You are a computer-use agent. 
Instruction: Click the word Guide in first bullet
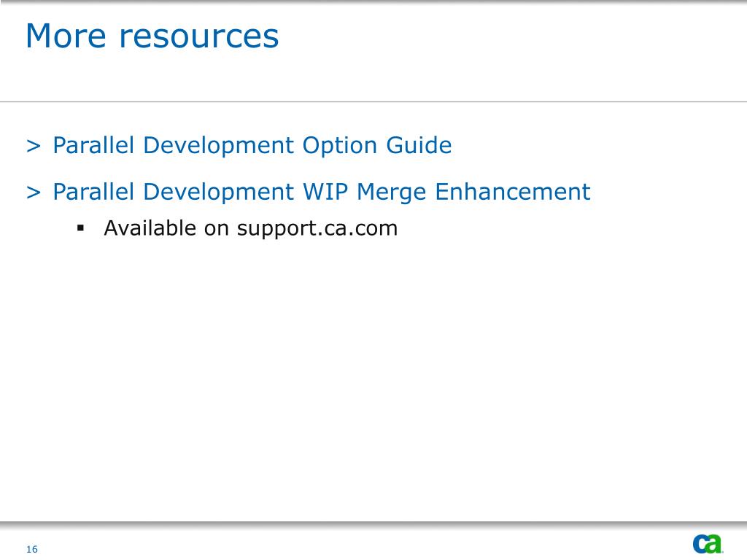[x=419, y=145]
